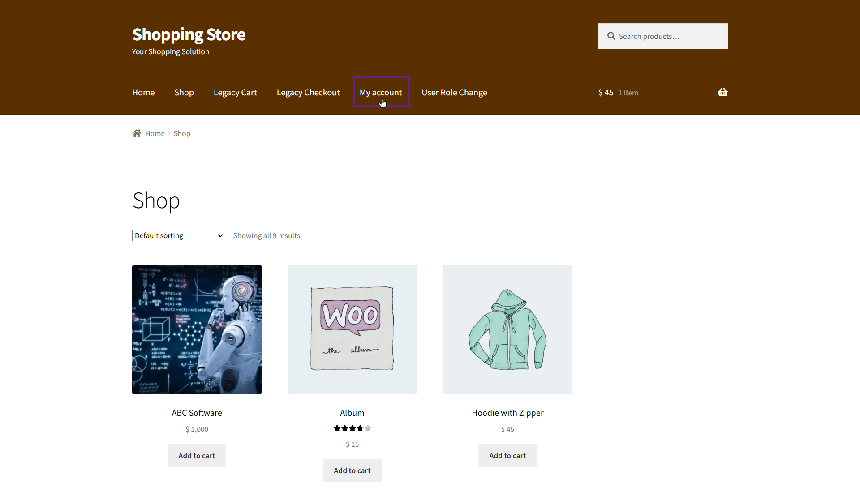This screenshot has height=504, width=860.
Task: Add Album to cart
Action: [x=352, y=470]
